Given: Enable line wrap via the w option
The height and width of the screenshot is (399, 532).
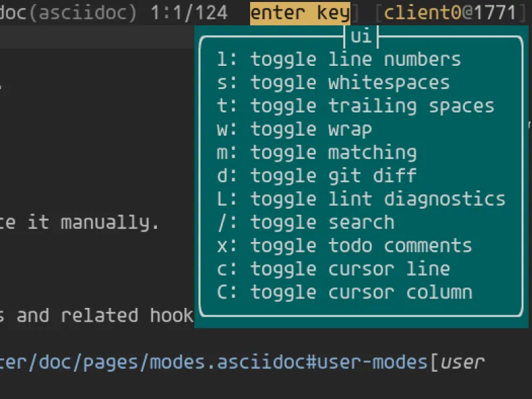Looking at the screenshot, I should coord(293,129).
